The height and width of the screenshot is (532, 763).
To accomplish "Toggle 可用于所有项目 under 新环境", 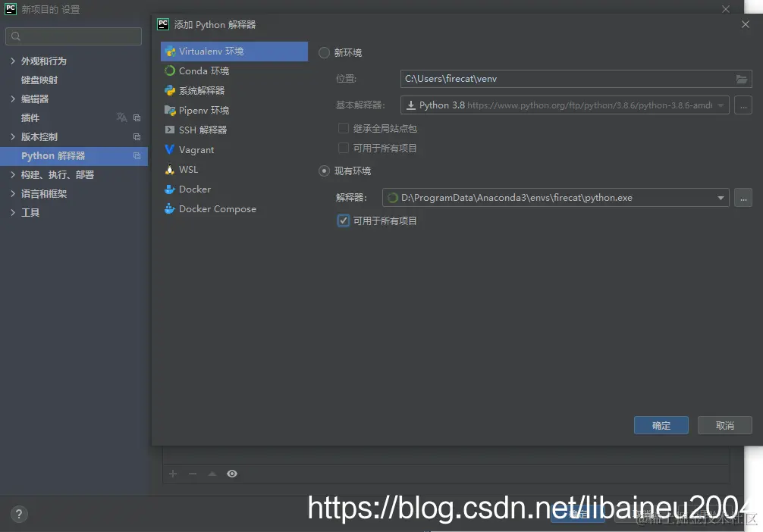I will click(x=344, y=148).
